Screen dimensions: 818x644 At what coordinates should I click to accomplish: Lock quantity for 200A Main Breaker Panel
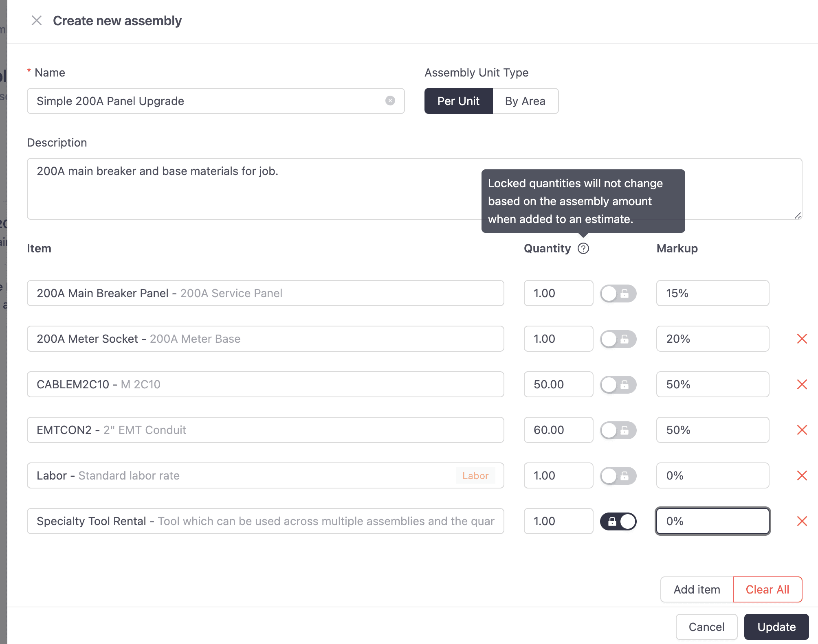(x=618, y=293)
